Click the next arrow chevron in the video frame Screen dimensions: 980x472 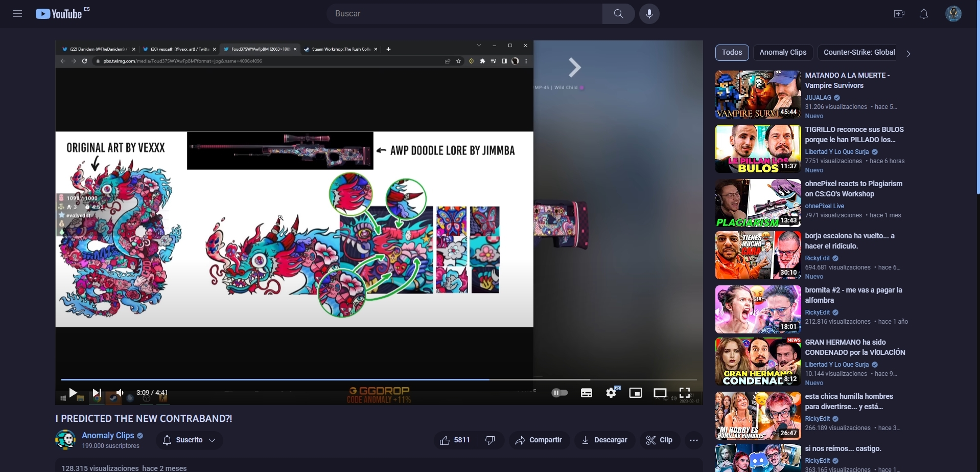[x=575, y=68]
